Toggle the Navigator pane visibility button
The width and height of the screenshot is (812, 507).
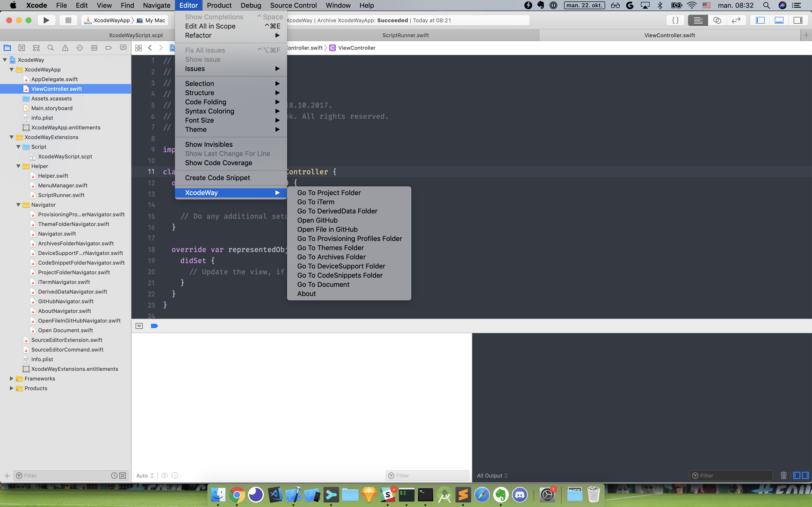point(760,21)
